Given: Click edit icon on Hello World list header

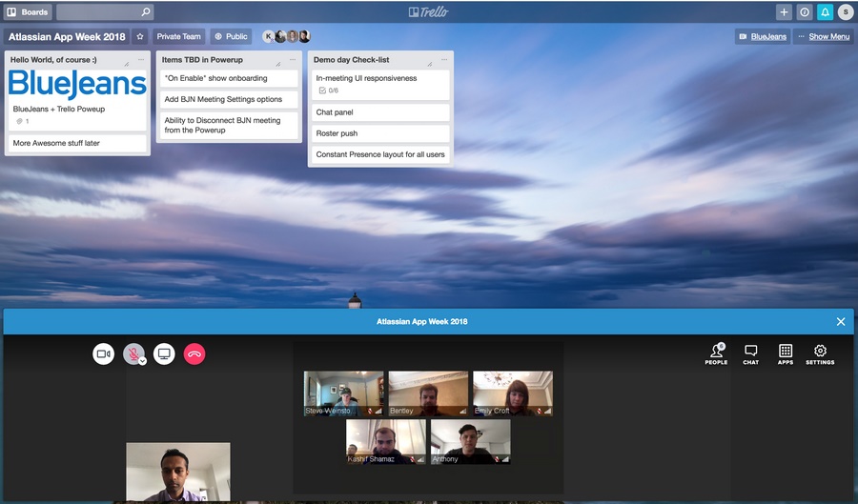Looking at the screenshot, I should [127, 64].
